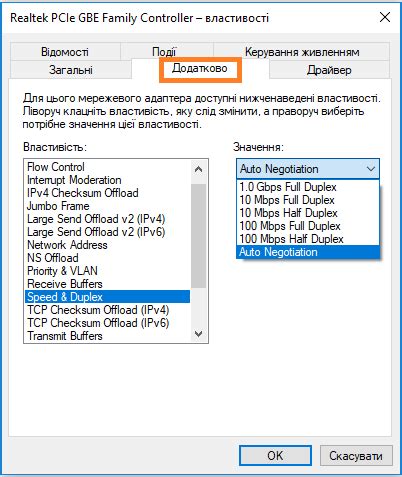
Task: Open the Відомості tab
Action: click(65, 52)
